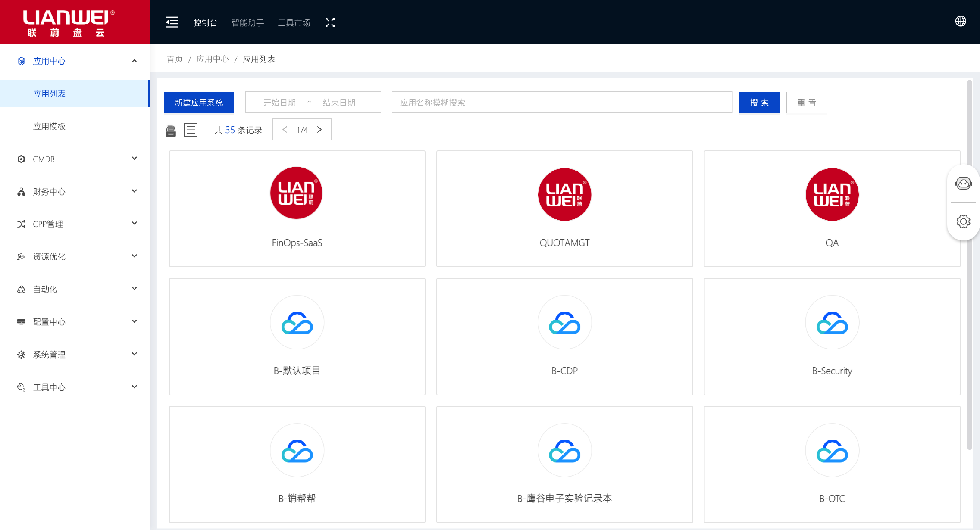980x530 pixels.
Task: Click the 应用中心 cube icon in sidebar
Action: (x=21, y=61)
